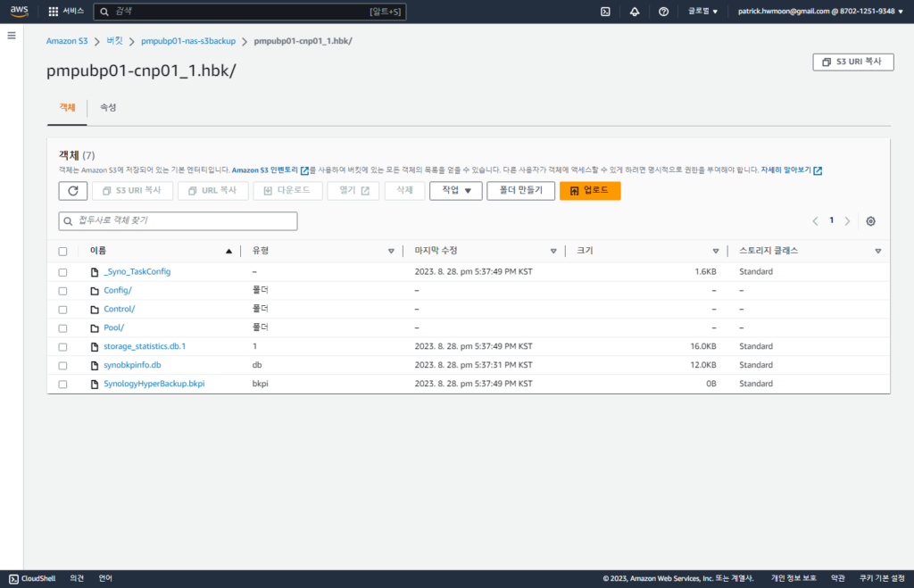Image resolution: width=914 pixels, height=588 pixels.
Task: Click external link icon beside learn more
Action: [x=818, y=170]
